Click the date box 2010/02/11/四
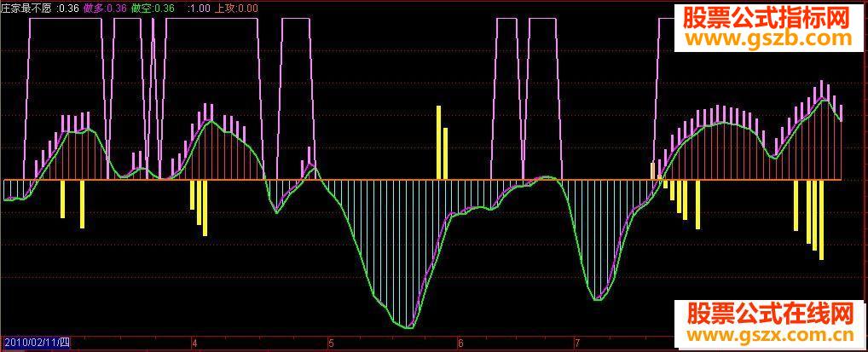Screen dimensions: 868x352 pyautogui.click(x=37, y=343)
